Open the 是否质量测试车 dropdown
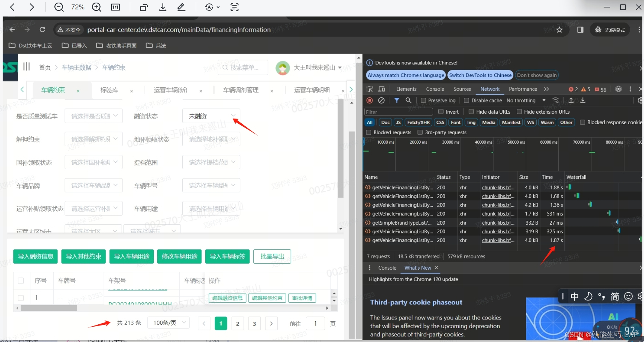 pyautogui.click(x=93, y=116)
